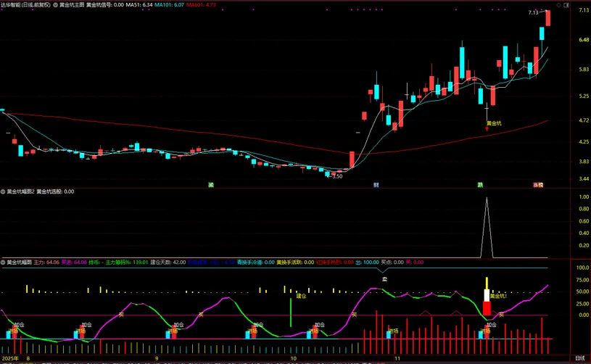Click the 买点: 0.00 readout
Viewport: 591px width, 364px height.
392,262
